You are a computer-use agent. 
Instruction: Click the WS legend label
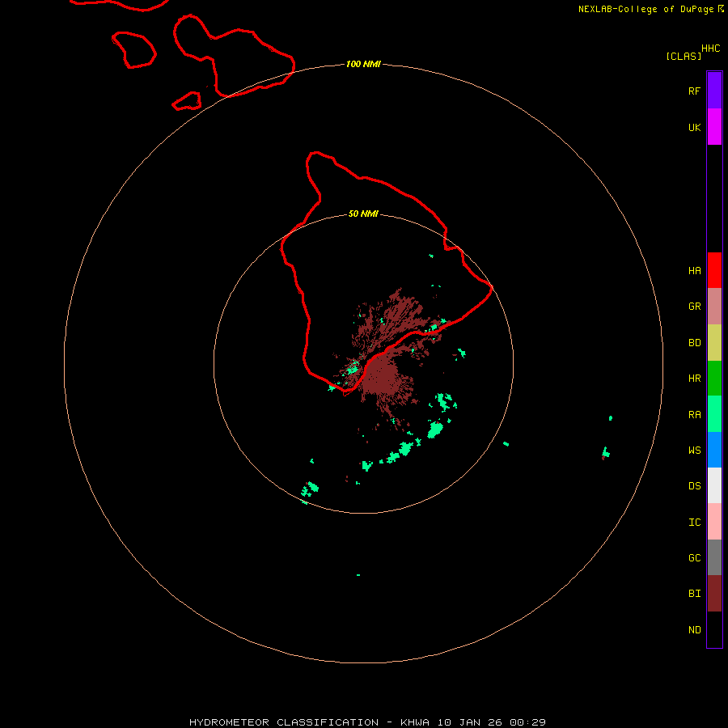[x=694, y=450]
